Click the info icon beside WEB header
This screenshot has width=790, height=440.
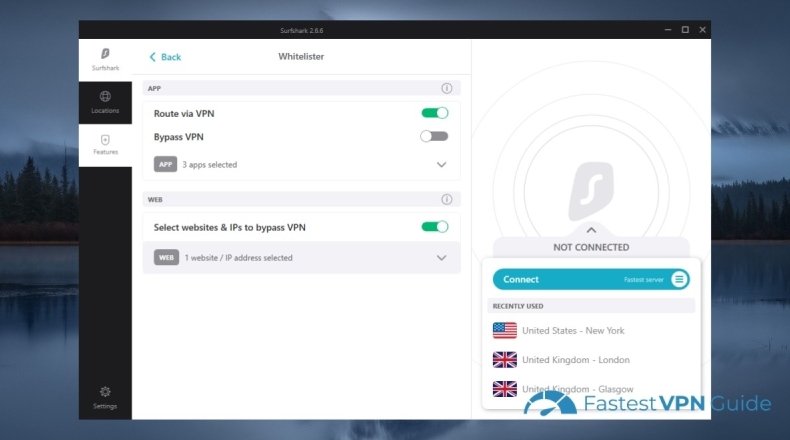(x=447, y=199)
